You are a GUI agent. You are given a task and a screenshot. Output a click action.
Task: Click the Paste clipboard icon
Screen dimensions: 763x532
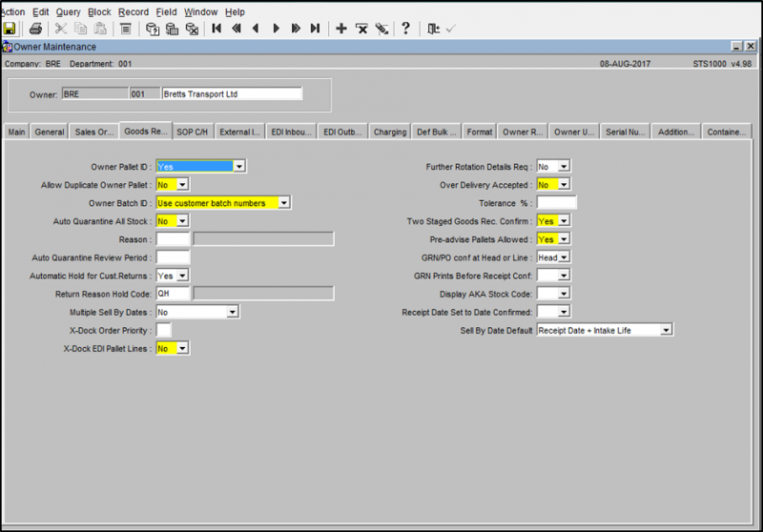[x=100, y=29]
